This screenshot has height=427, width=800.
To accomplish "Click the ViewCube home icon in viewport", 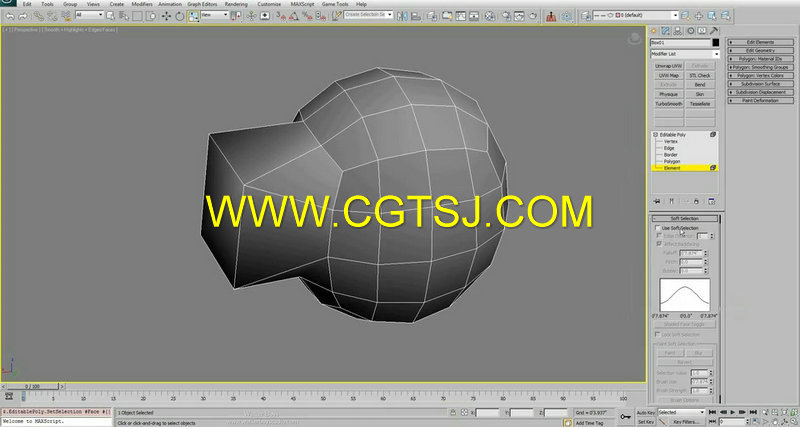I will (x=634, y=38).
